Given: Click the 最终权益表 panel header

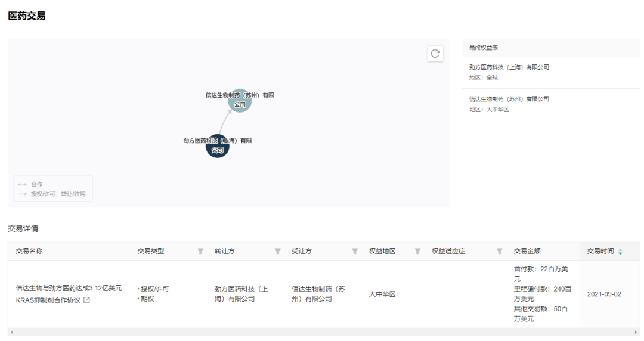Looking at the screenshot, I should coord(484,48).
